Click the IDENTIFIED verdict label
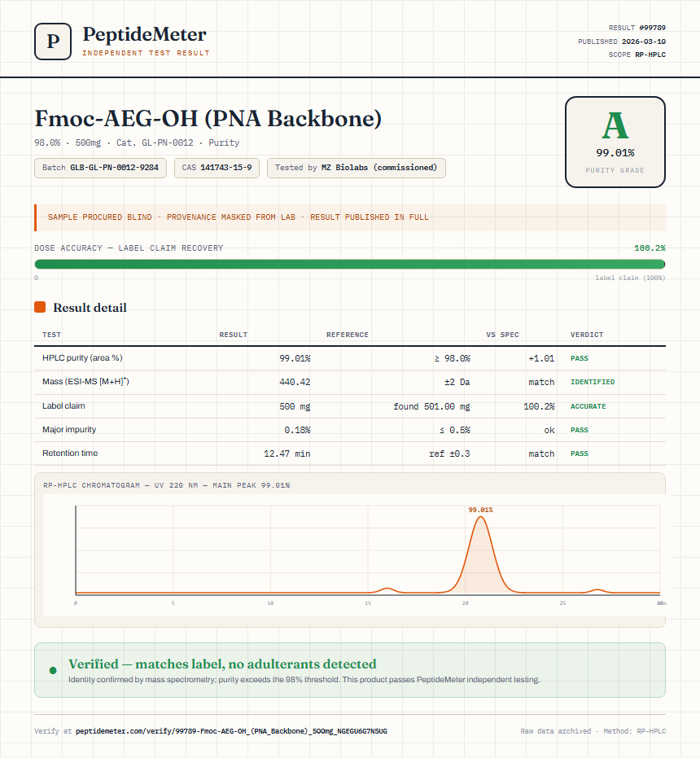700x758 pixels. [593, 382]
